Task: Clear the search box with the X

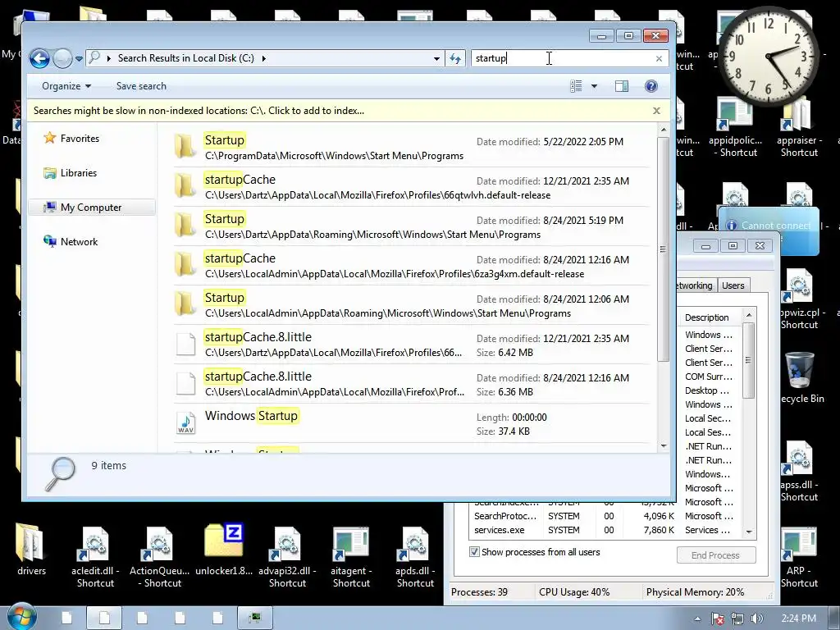Action: click(x=659, y=59)
